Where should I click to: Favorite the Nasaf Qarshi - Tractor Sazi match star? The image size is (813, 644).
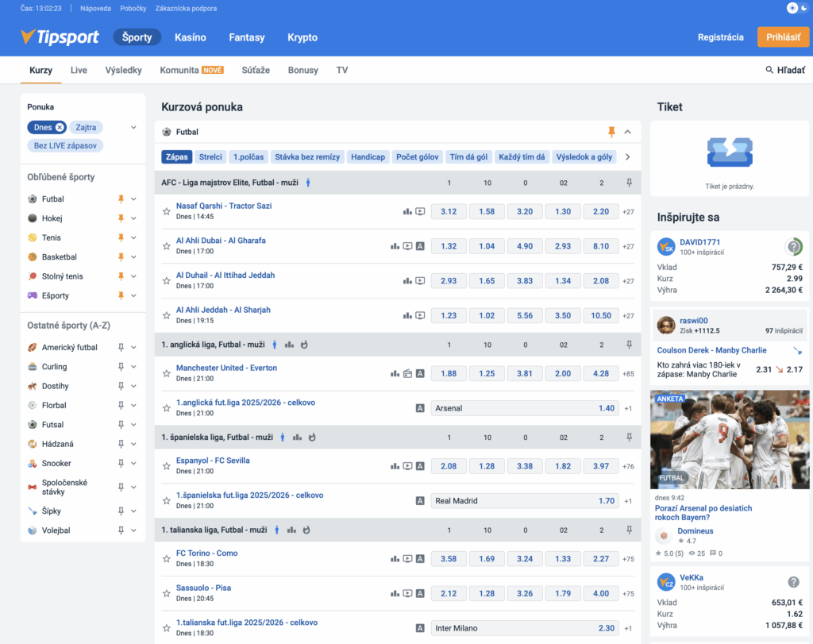point(167,212)
